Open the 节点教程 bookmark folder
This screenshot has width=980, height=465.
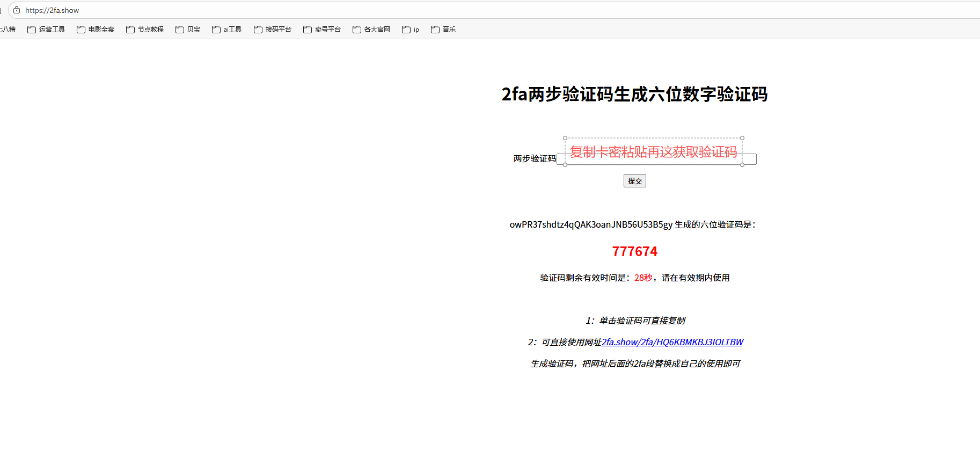[145, 30]
